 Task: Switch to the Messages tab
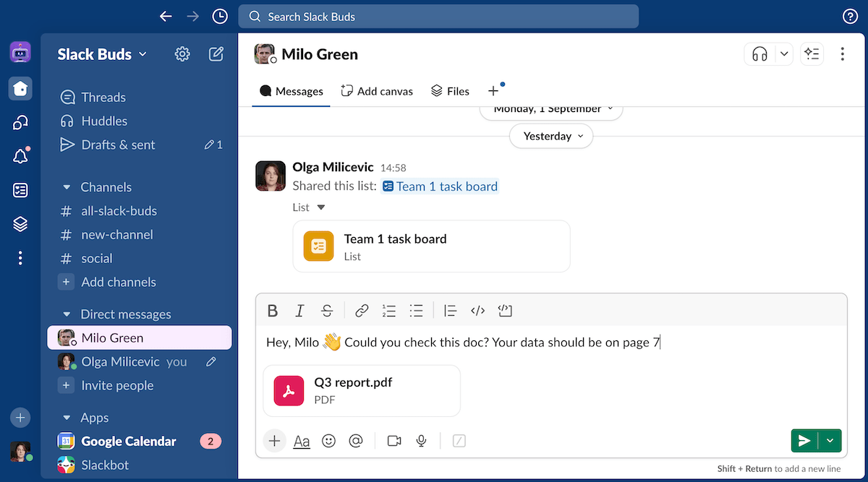(292, 91)
